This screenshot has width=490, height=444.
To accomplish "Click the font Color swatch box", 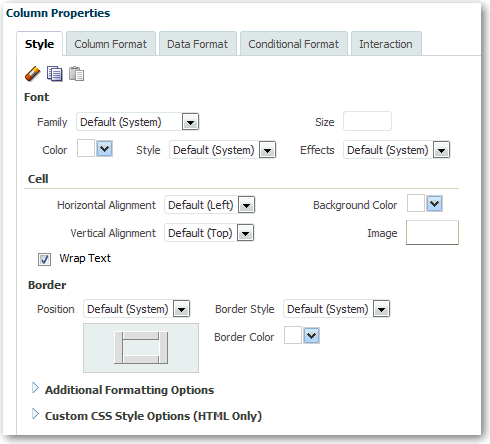I will [86, 148].
